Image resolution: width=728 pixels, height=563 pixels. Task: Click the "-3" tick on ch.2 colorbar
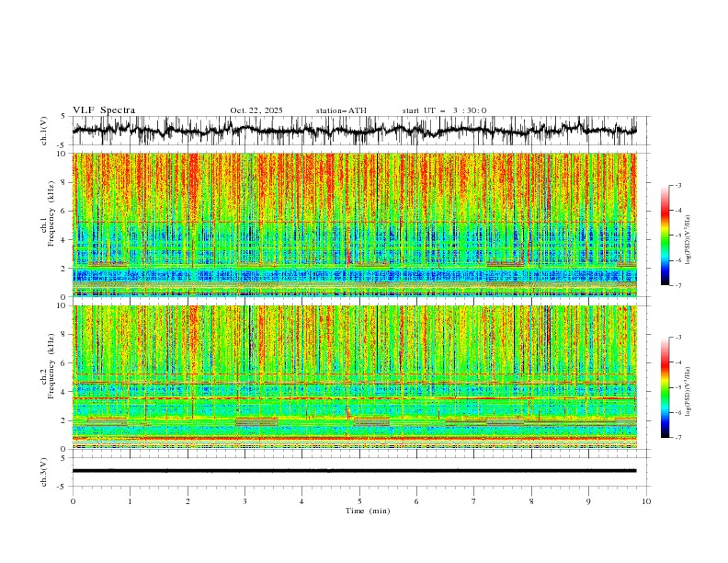(678, 338)
